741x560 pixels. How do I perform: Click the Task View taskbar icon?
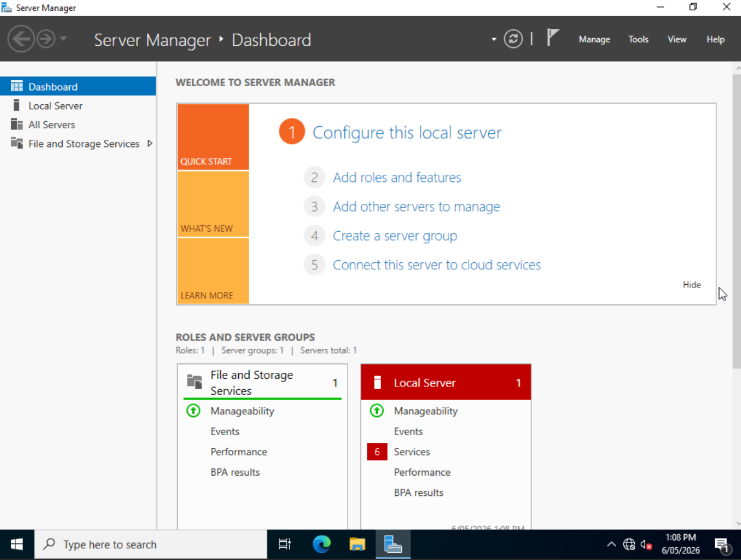click(x=285, y=544)
